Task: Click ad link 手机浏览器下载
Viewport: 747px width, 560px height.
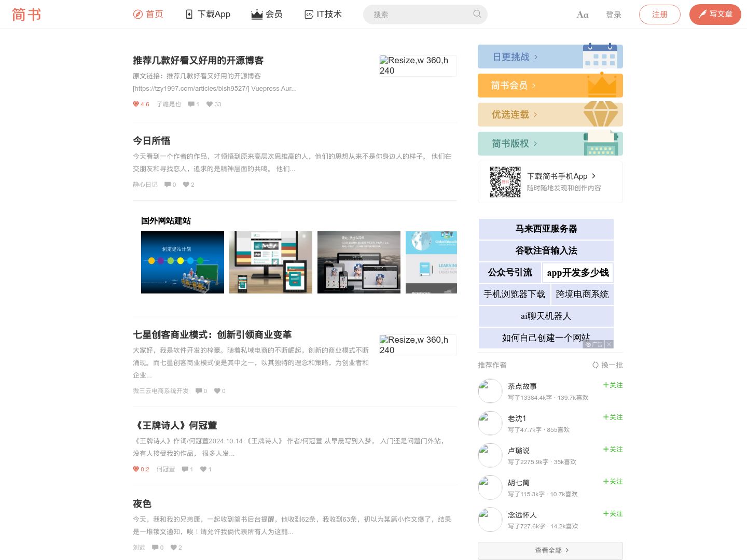Action: (515, 295)
